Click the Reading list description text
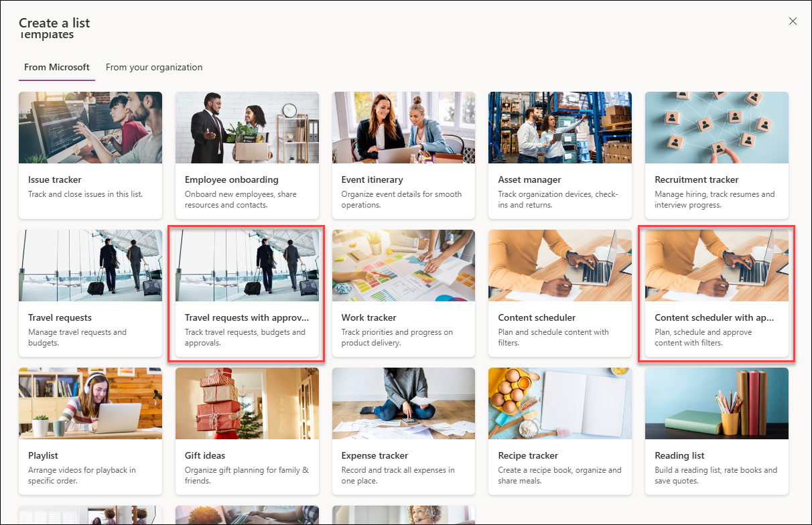This screenshot has width=812, height=525. 716,475
